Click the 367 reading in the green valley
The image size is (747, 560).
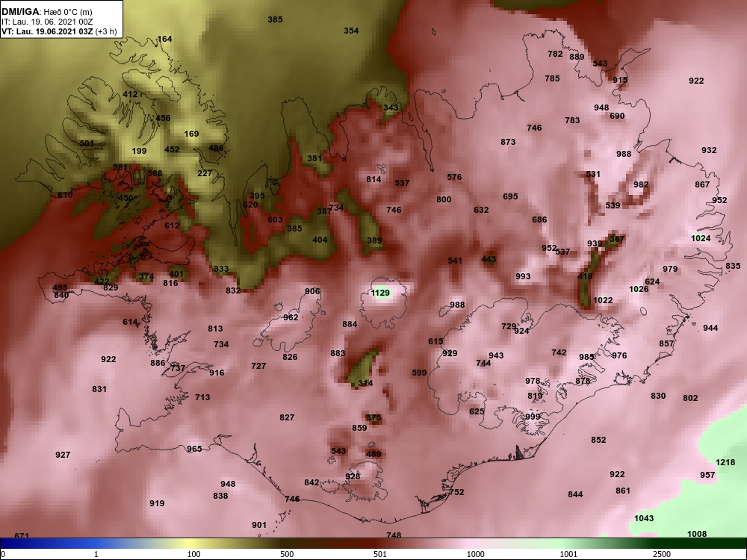click(x=616, y=239)
